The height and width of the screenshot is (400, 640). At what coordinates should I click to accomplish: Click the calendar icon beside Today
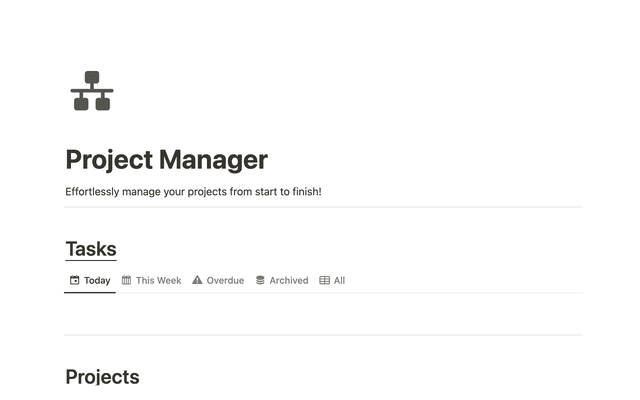[74, 281]
